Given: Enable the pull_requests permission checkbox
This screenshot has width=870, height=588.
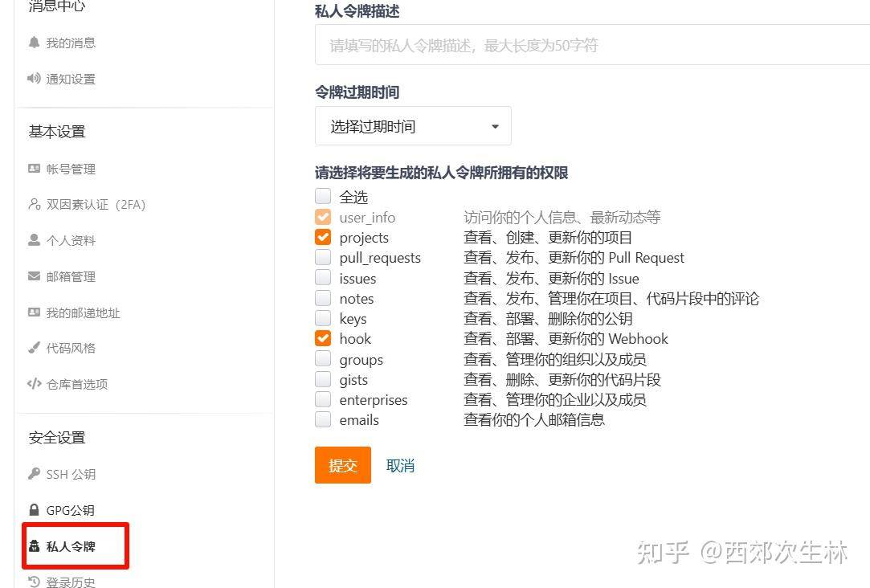Looking at the screenshot, I should click(x=323, y=257).
